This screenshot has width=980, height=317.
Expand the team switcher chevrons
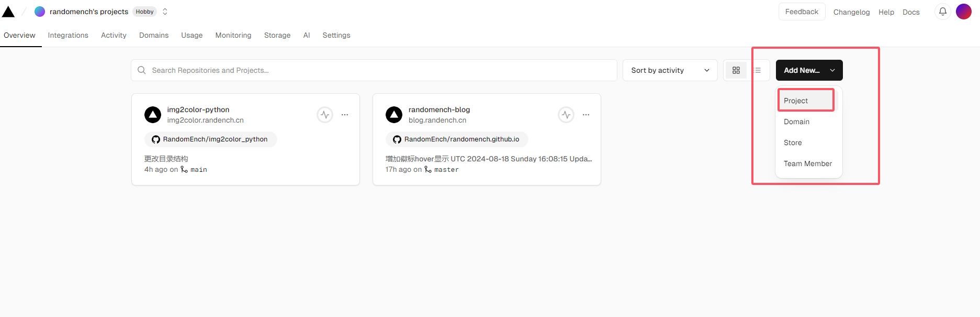[165, 12]
